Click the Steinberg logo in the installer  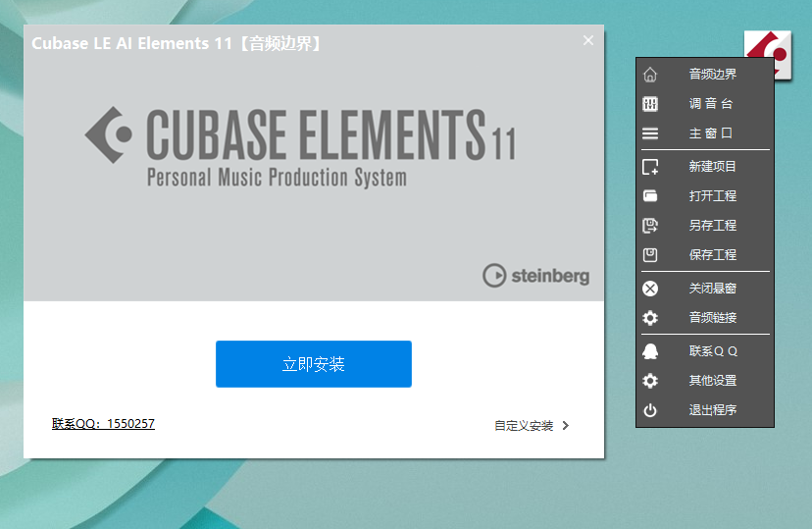(x=536, y=275)
